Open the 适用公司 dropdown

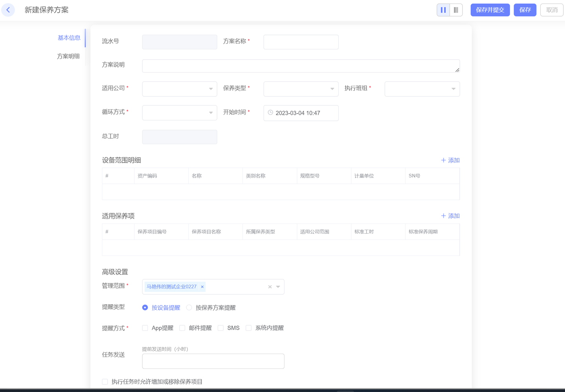(180, 89)
